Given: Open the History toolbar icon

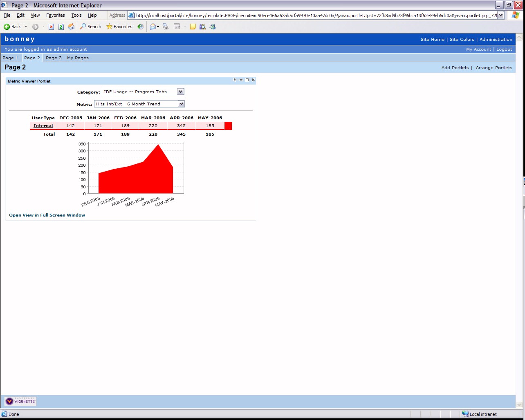Looking at the screenshot, I should click(140, 27).
